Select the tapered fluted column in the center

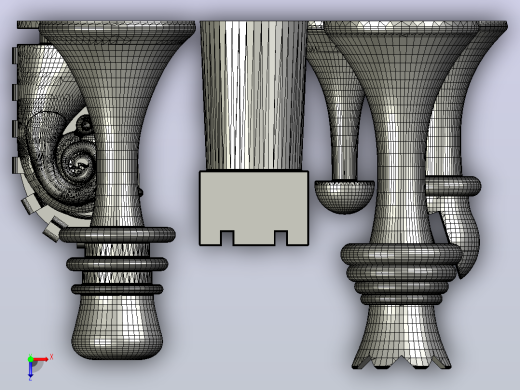click(254, 95)
